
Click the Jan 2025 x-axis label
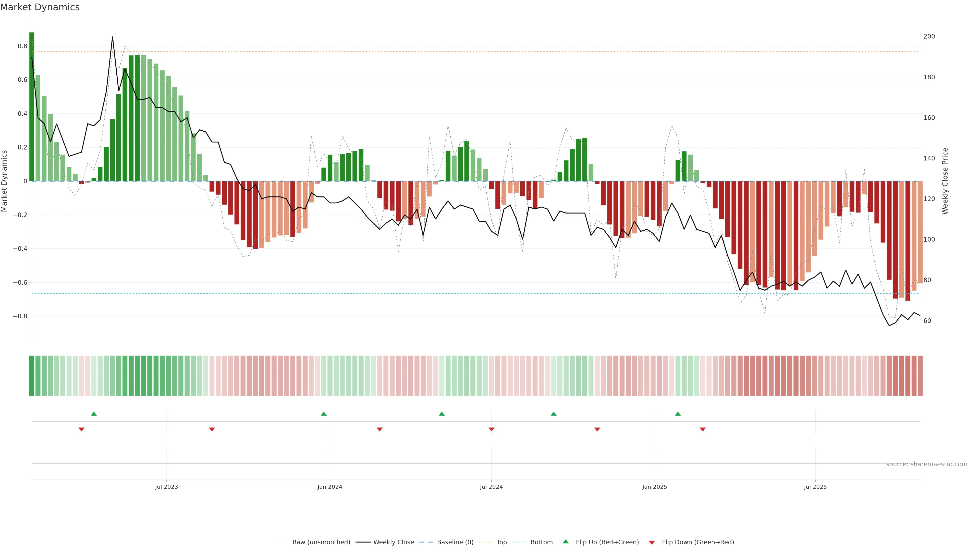(654, 487)
